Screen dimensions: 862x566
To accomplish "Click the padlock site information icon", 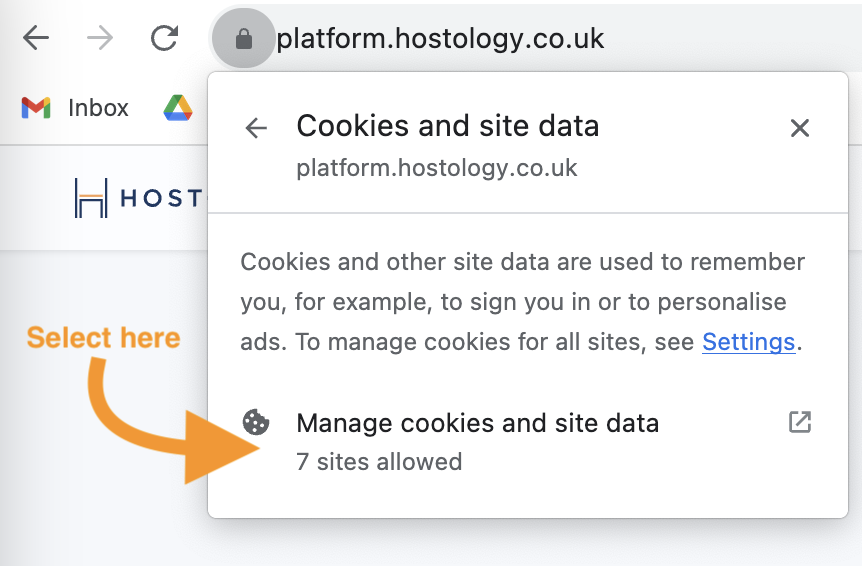I will [242, 40].
